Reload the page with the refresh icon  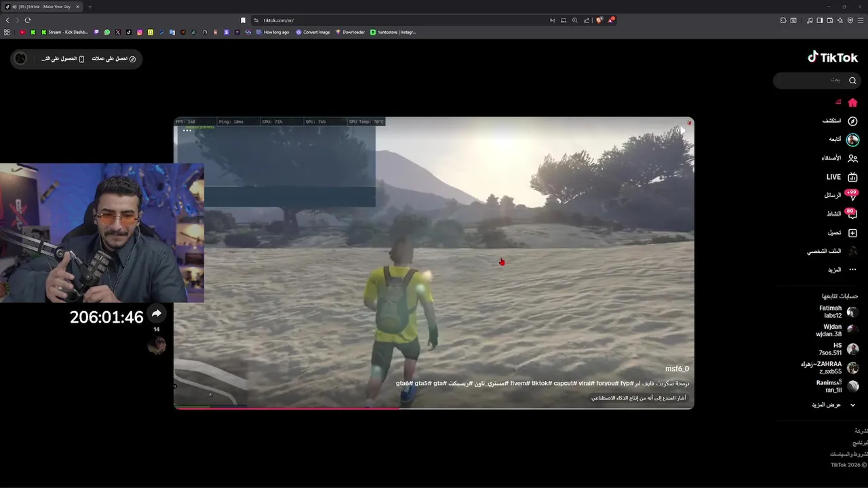point(28,20)
